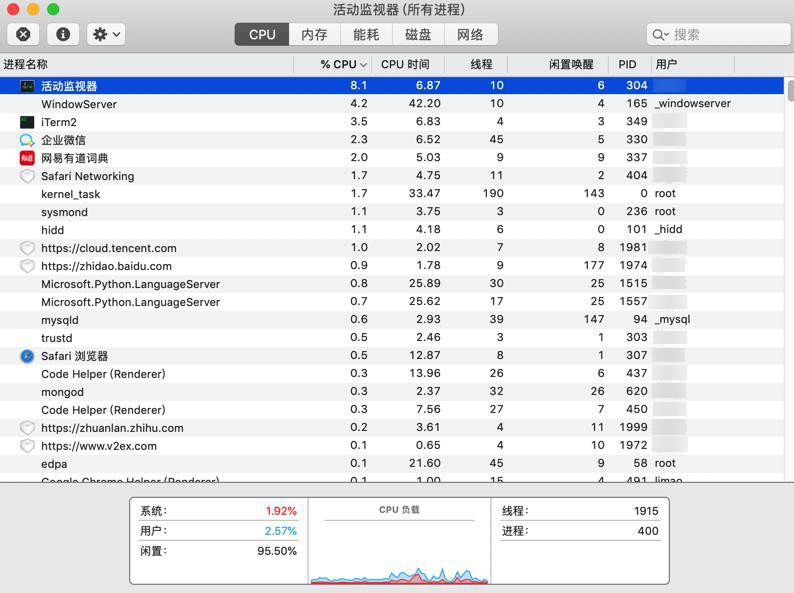The image size is (794, 593).
Task: Select the kernel_task process
Action: tap(392, 194)
